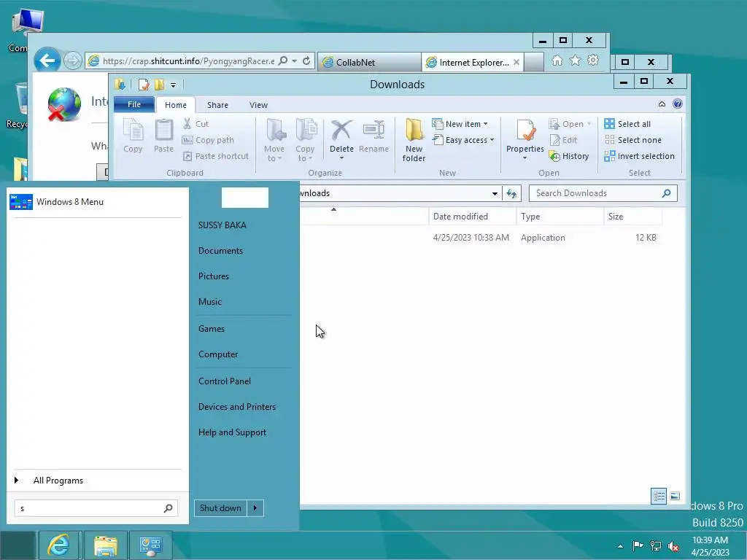Sort by Type column header
Image resolution: width=747 pixels, height=560 pixels.
point(560,216)
